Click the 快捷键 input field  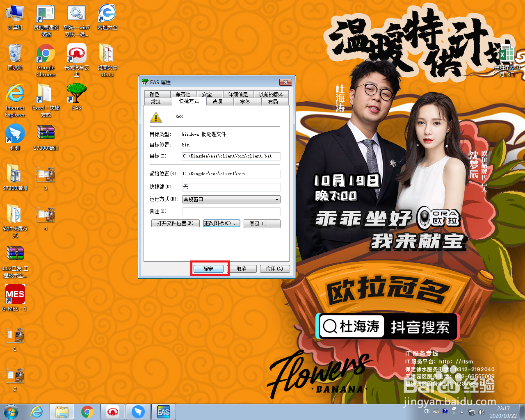[231, 187]
